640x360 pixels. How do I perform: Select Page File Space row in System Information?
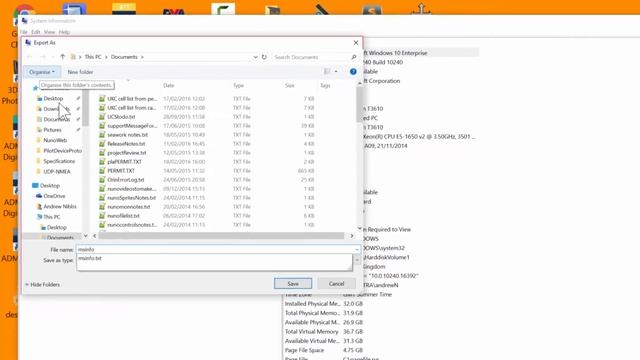[324, 350]
